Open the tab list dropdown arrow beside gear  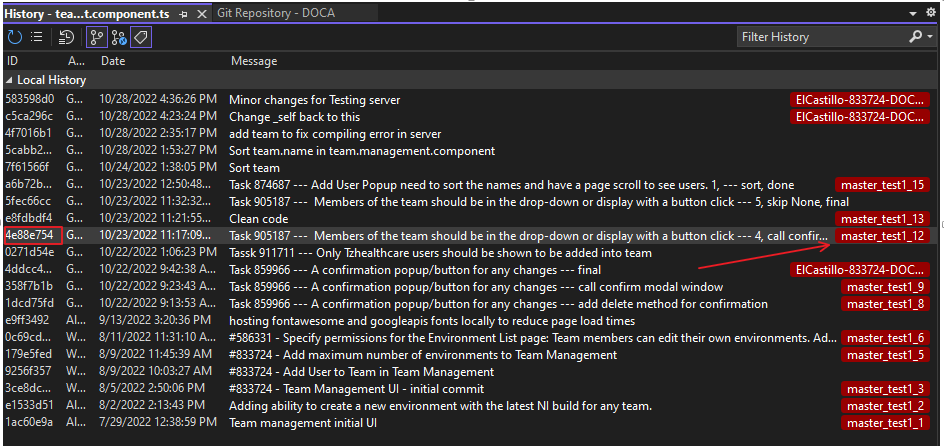[x=914, y=14]
